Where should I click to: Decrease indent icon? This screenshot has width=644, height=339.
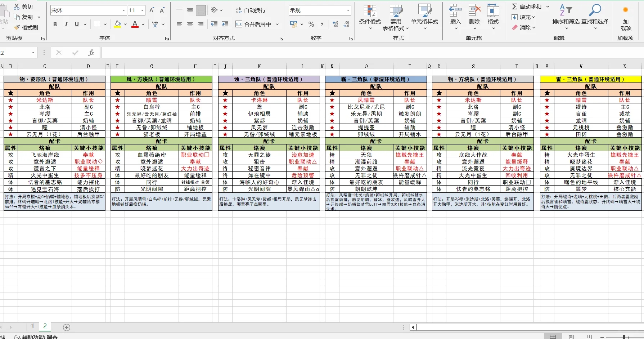214,24
